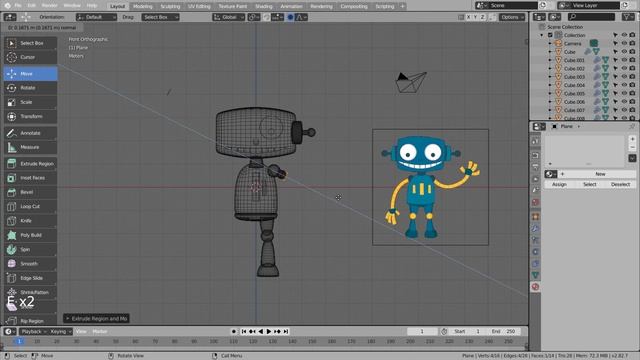The height and width of the screenshot is (360, 640).
Task: Hide Camera with its eye icon
Action: point(624,43)
